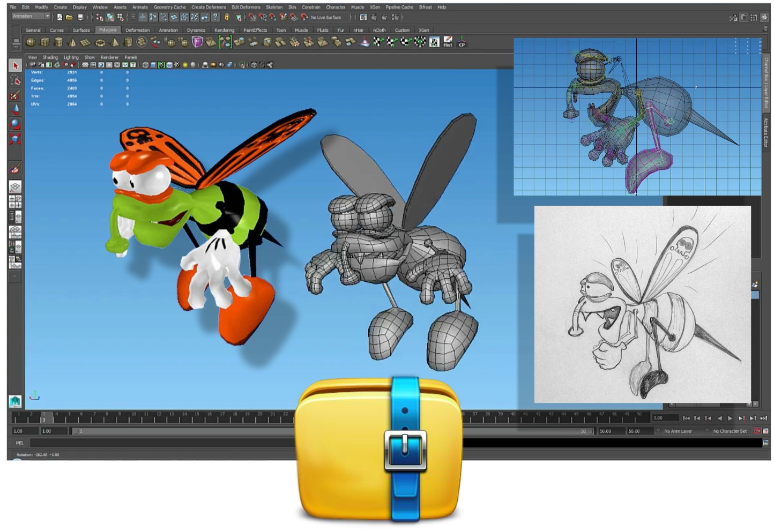Select the Lasso selection tool
The width and height of the screenshot is (774, 532).
click(x=16, y=80)
